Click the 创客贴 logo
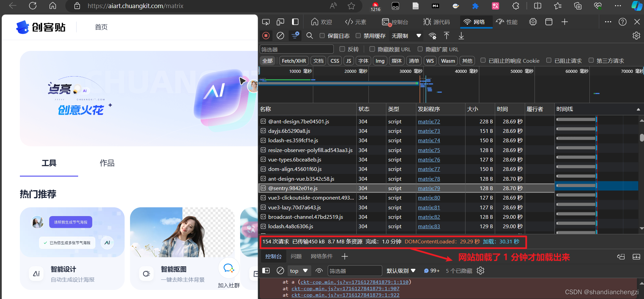Image resolution: width=644 pixels, height=299 pixels. (x=41, y=27)
